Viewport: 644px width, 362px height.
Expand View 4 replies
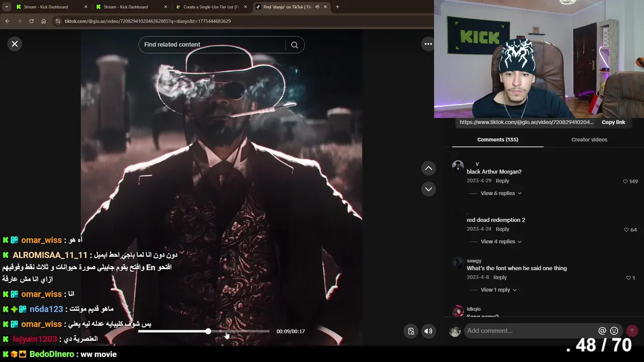pyautogui.click(x=501, y=241)
